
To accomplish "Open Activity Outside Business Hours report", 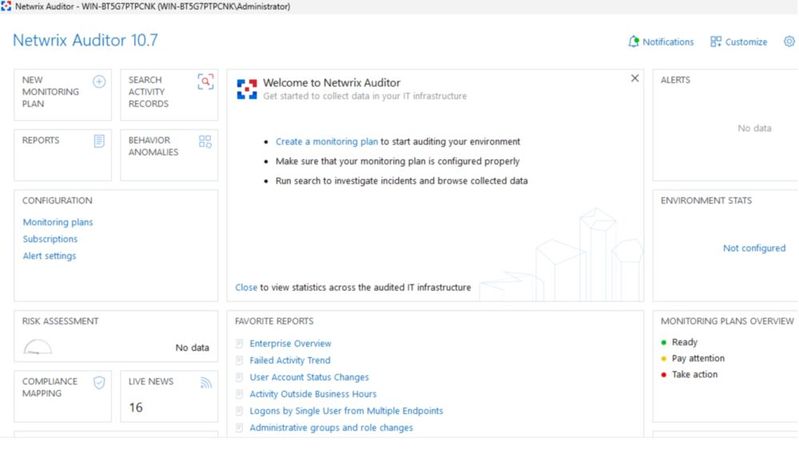I will pos(313,394).
